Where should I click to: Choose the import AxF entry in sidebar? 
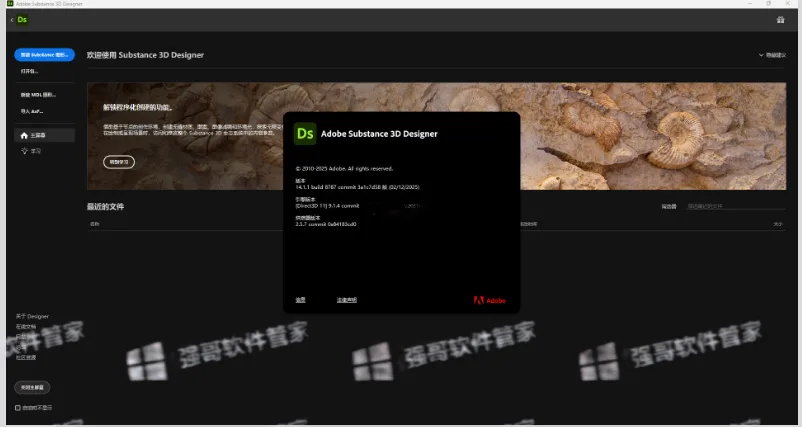point(32,111)
